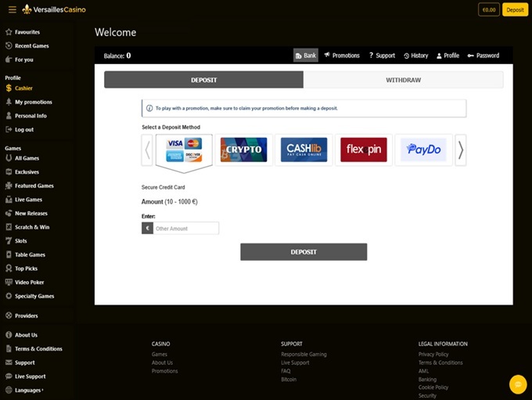Switch to the WITHDRAW tab
Viewport: 532px width, 400px height.
(x=403, y=80)
